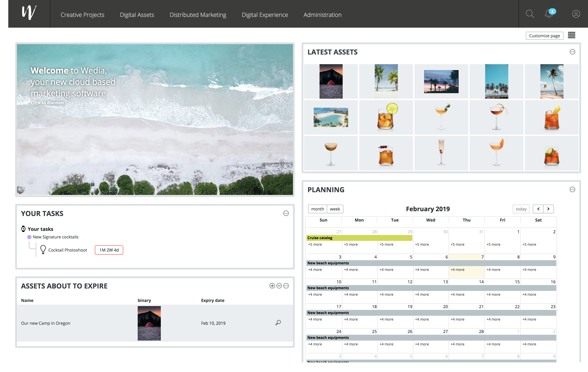Open Creative Projects menu
Image resolution: width=588 pixels, height=372 pixels.
coord(82,15)
